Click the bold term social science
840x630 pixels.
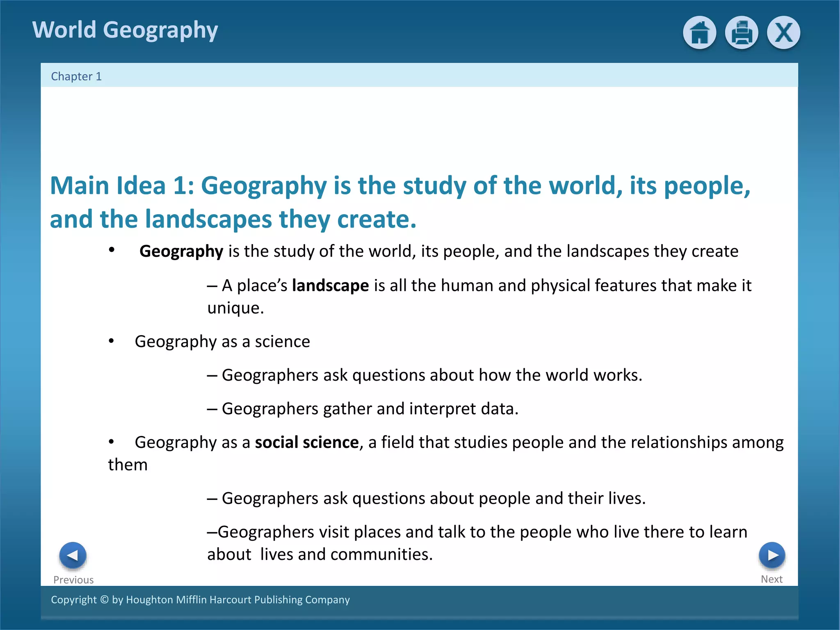coord(307,442)
